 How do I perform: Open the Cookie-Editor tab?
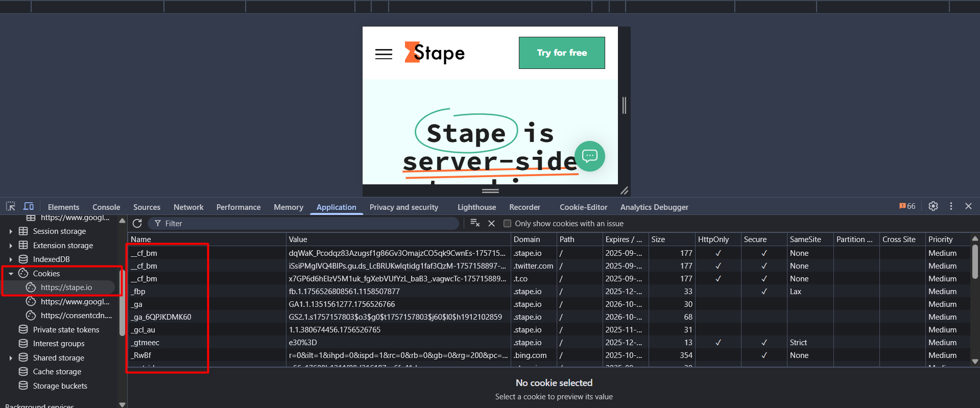click(x=583, y=207)
